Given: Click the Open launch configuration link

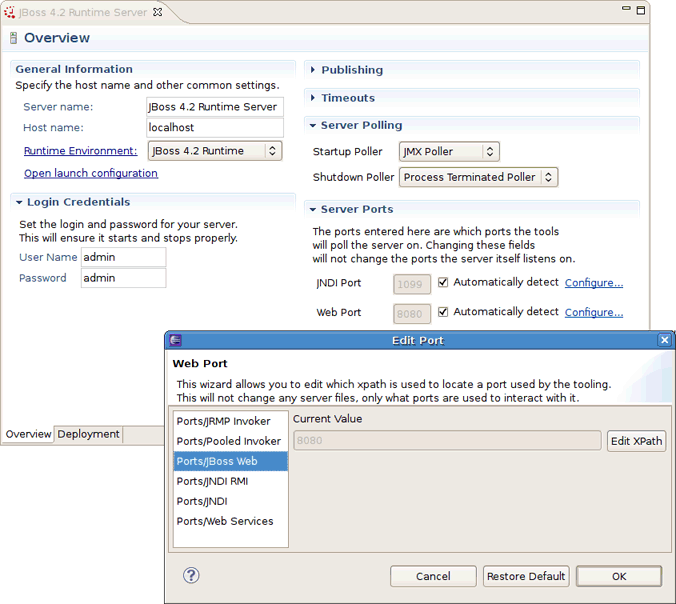Looking at the screenshot, I should pos(91,173).
